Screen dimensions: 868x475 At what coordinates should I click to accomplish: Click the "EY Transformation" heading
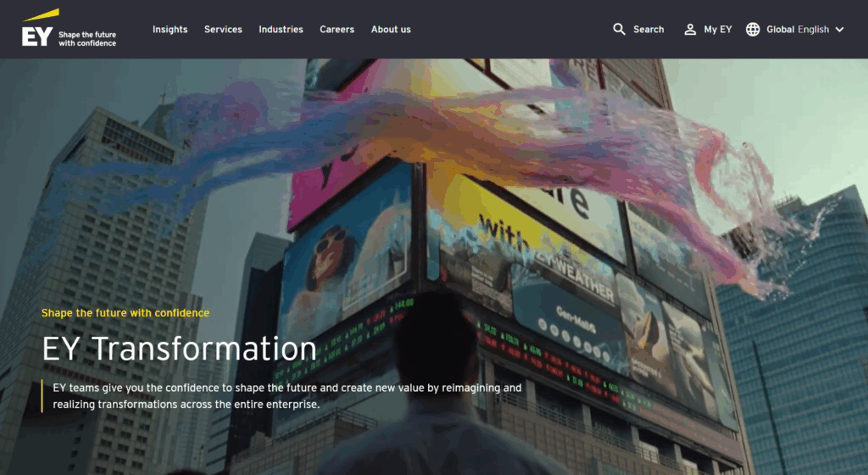pyautogui.click(x=180, y=349)
